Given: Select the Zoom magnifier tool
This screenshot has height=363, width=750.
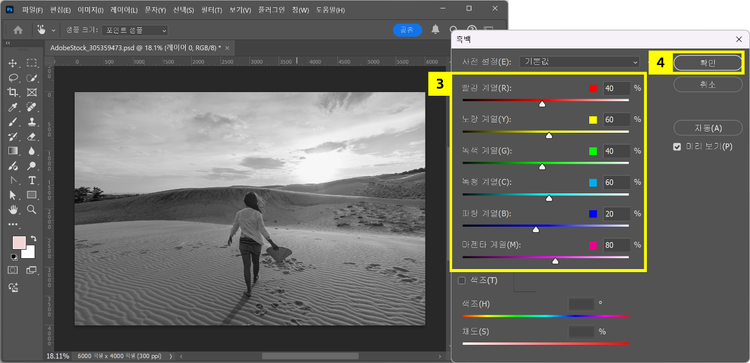Looking at the screenshot, I should [x=32, y=209].
